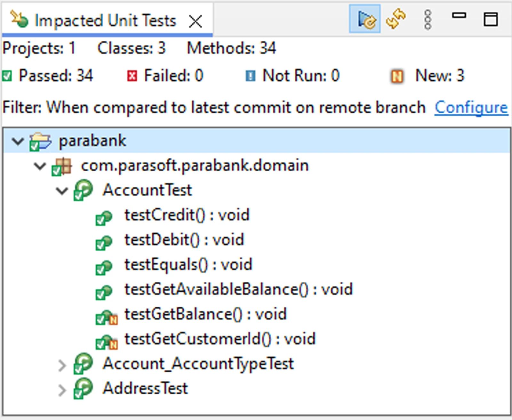
Task: Select testGetCustomerId() test method
Action: 220,339
